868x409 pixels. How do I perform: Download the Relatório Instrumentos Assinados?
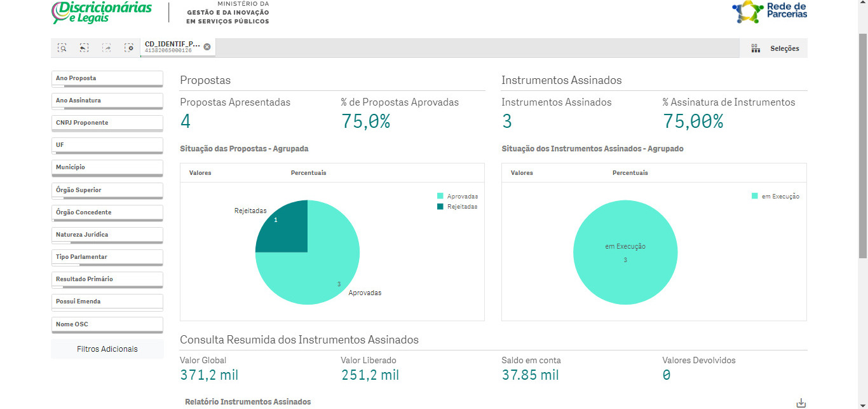(801, 403)
